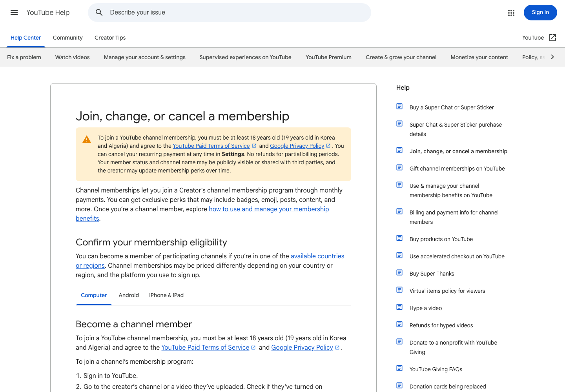Focus the Describe your issue search field
Image resolution: width=565 pixels, height=392 pixels.
point(230,13)
